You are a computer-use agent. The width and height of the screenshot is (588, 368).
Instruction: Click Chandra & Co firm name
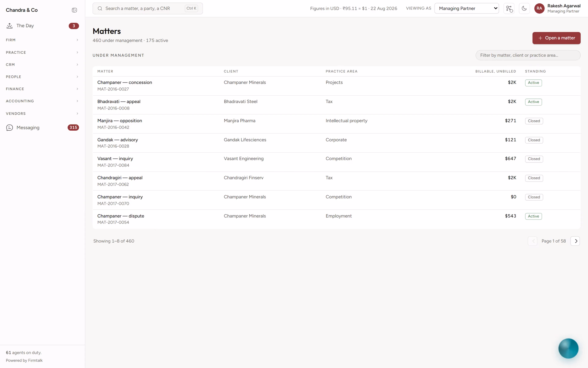[x=22, y=10]
